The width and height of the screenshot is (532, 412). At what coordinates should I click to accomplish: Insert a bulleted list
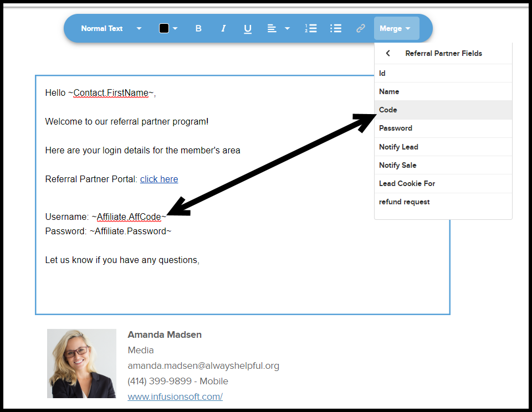click(336, 28)
